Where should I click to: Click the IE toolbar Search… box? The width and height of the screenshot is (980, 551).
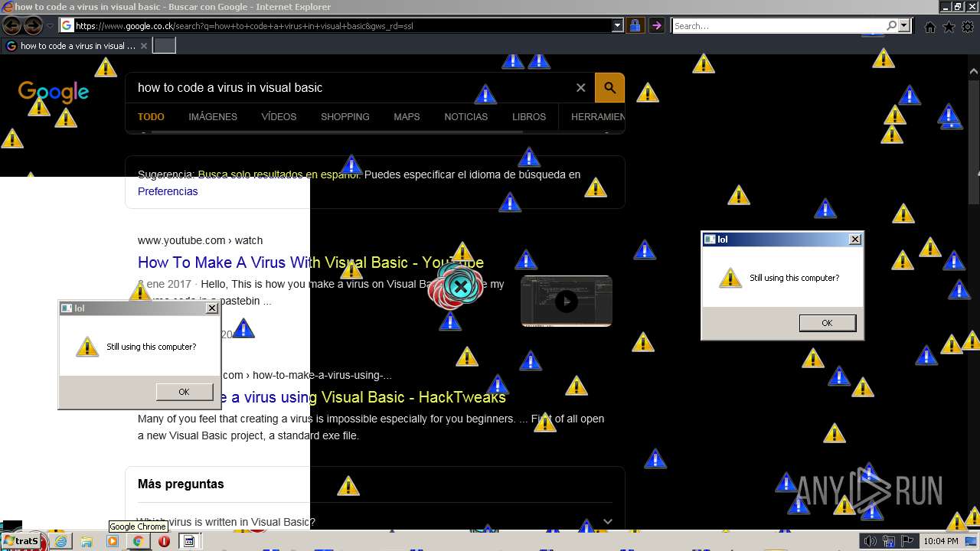coord(779,25)
